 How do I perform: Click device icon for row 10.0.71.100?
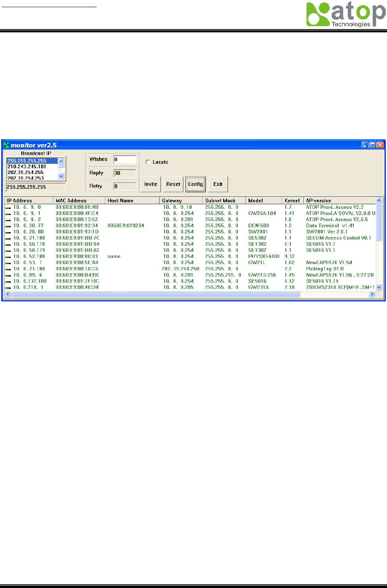pos(8,269)
